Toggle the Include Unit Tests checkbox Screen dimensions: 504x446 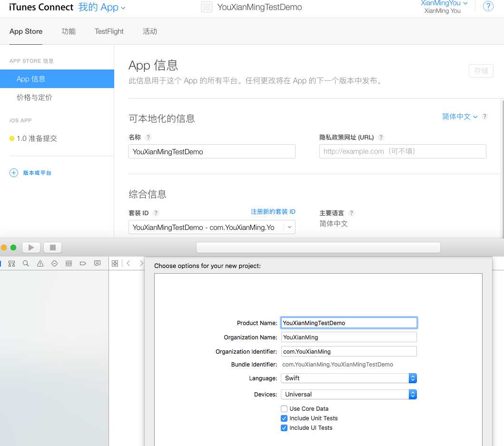tap(284, 418)
